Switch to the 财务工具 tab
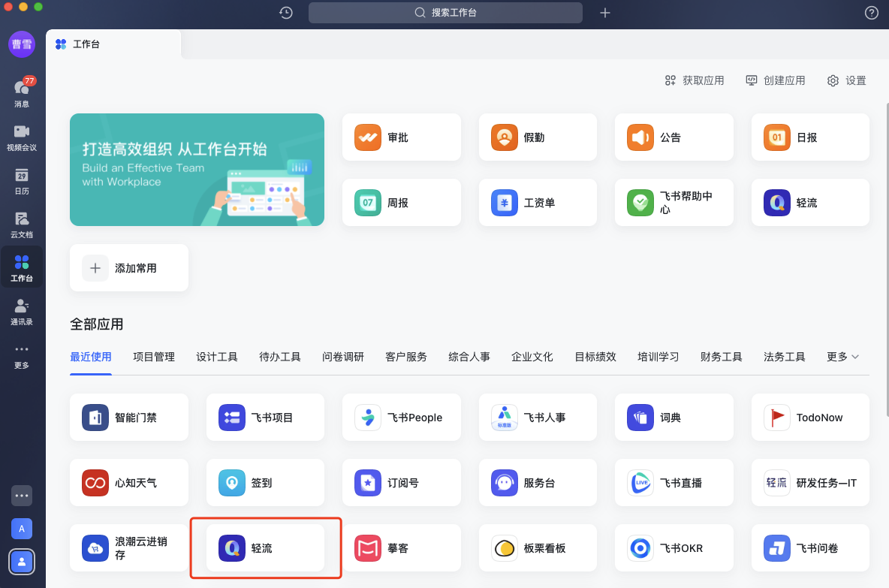 click(x=721, y=357)
